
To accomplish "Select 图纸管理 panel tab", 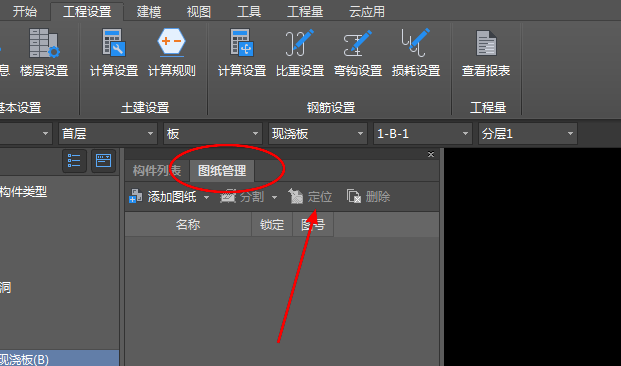I will point(222,171).
